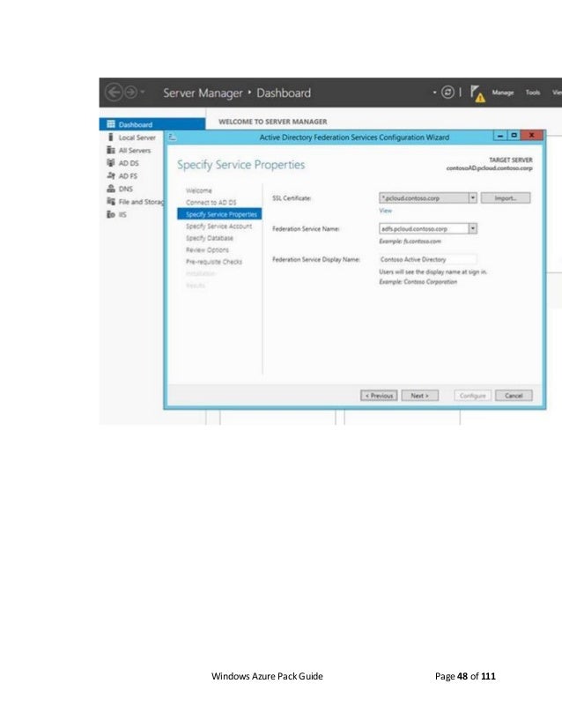The height and width of the screenshot is (728, 562).
Task: Maximize the AD FS wizard window
Action: tap(514, 135)
